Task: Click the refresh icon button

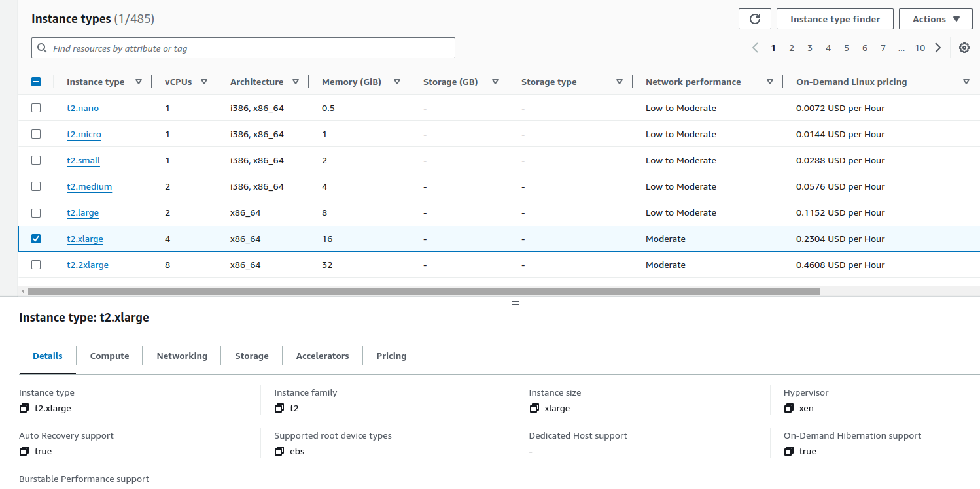Action: click(x=754, y=19)
